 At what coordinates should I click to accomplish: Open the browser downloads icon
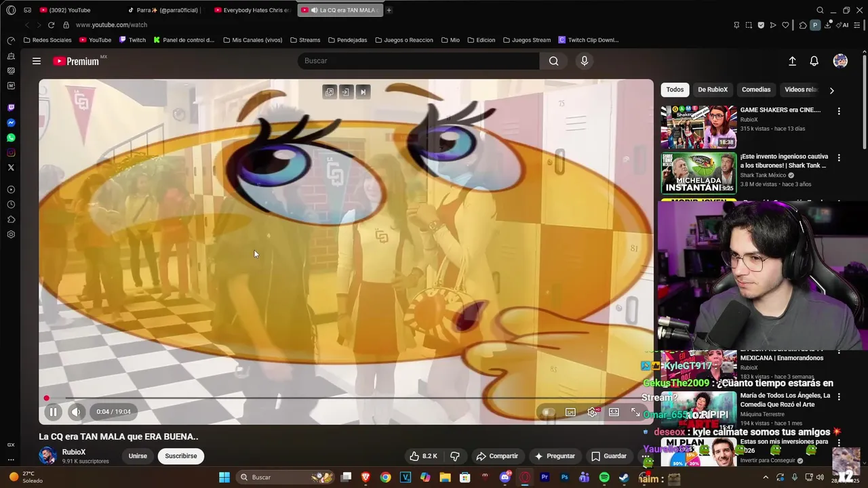(828, 25)
